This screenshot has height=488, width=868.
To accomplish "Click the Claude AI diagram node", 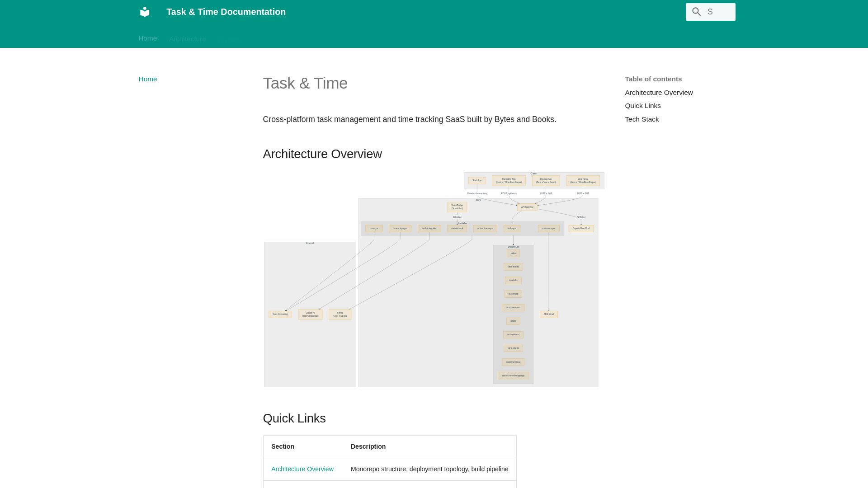I will click(310, 314).
